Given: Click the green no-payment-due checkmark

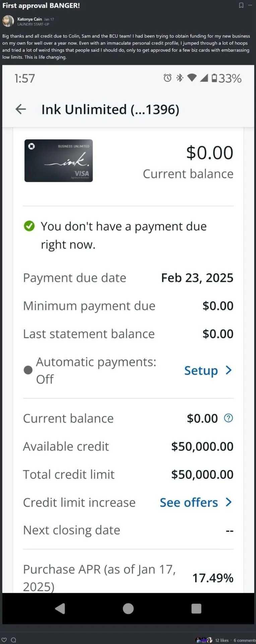Looking at the screenshot, I should (x=29, y=226).
